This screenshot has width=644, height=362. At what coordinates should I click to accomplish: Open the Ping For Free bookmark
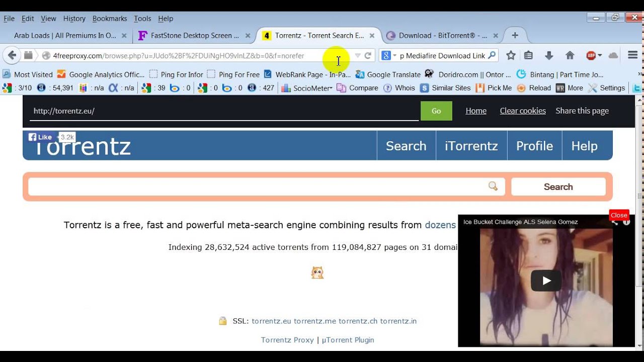[233, 74]
